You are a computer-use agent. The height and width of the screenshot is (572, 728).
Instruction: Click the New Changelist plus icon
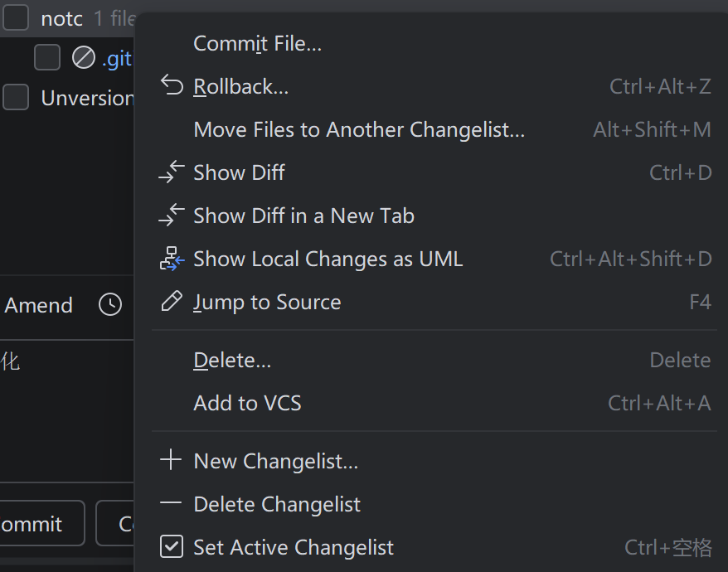click(171, 461)
